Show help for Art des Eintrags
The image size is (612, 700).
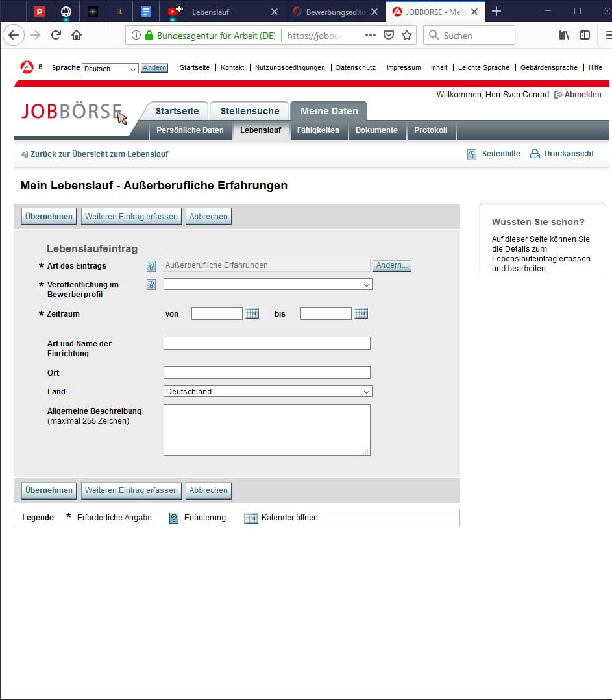(151, 266)
